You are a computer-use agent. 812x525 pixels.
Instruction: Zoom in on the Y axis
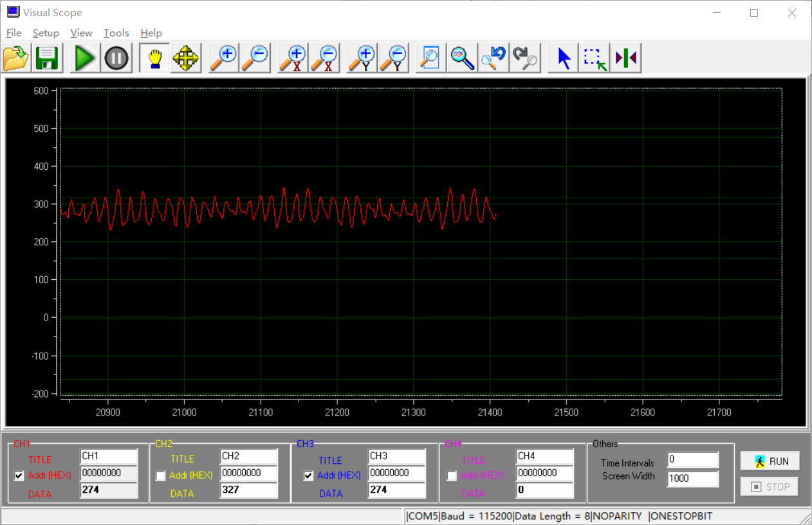(362, 58)
